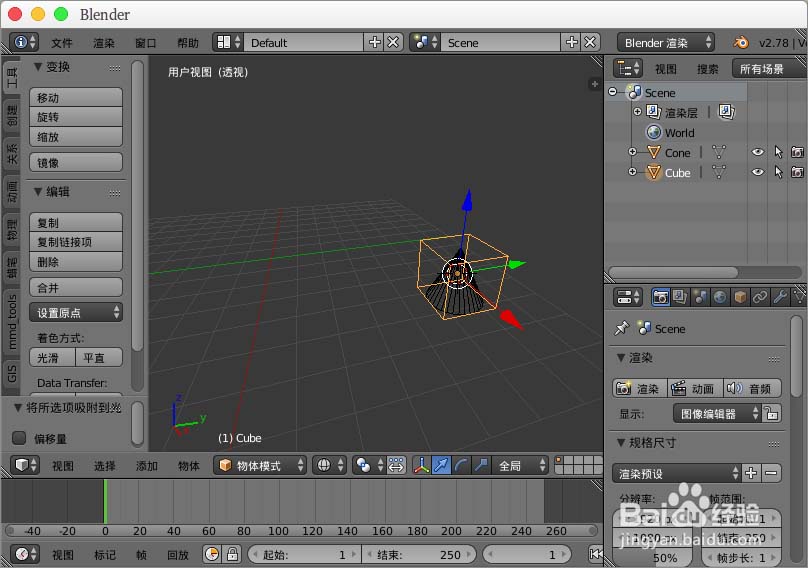
Task: Toggle manipulate center points button
Action: tap(396, 465)
